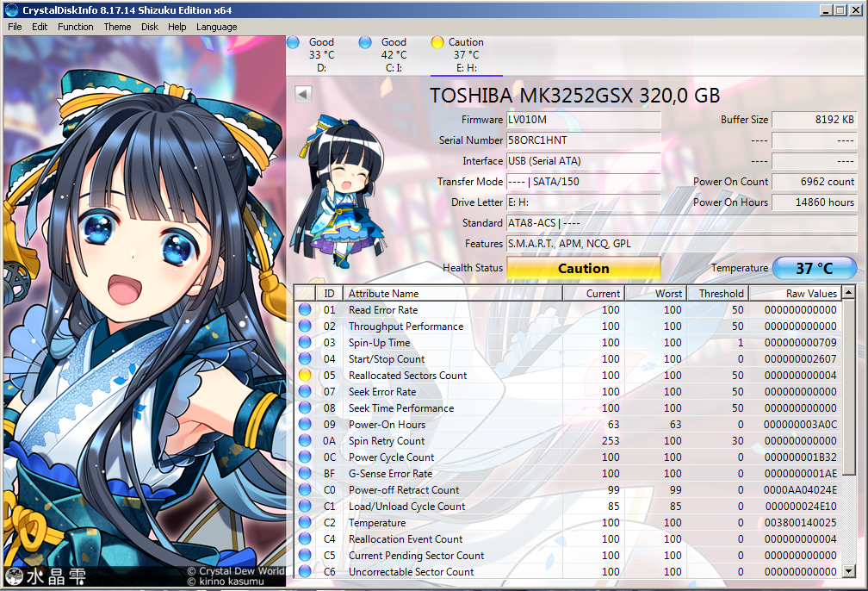Open the Edit menu
This screenshot has height=591, width=868.
point(40,27)
